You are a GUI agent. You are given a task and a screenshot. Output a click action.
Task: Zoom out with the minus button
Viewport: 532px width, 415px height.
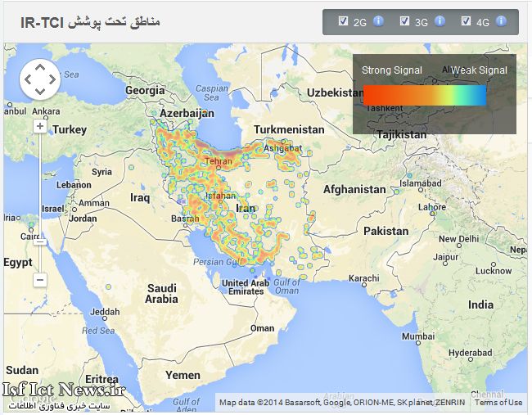(x=40, y=280)
